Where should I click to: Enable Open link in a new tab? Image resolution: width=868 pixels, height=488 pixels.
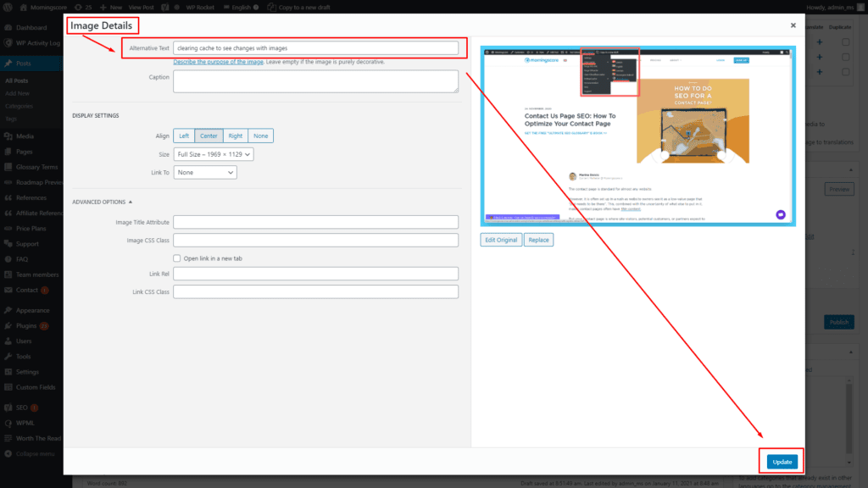[x=176, y=258]
